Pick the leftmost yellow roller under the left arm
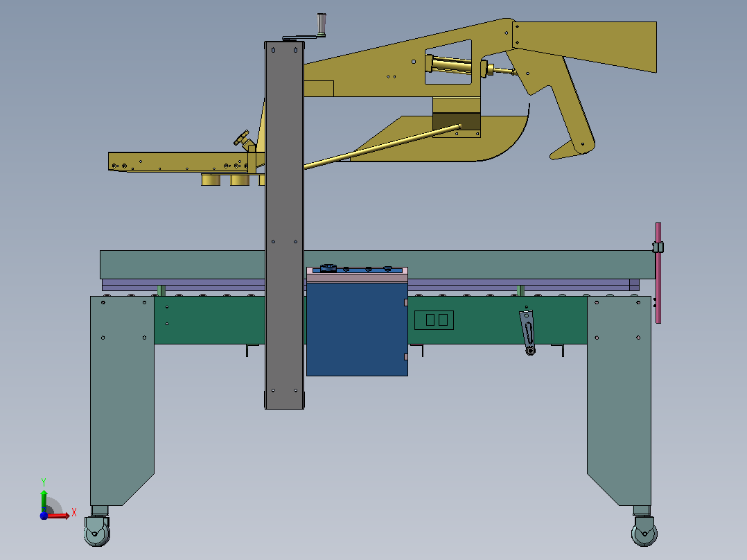This screenshot has width=747, height=560. (x=211, y=180)
